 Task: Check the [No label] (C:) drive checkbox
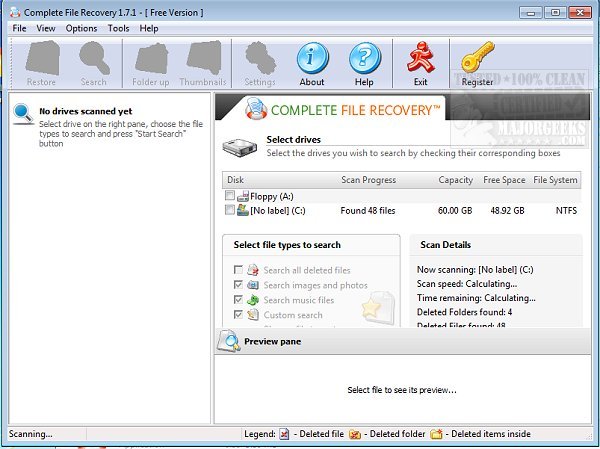click(230, 210)
